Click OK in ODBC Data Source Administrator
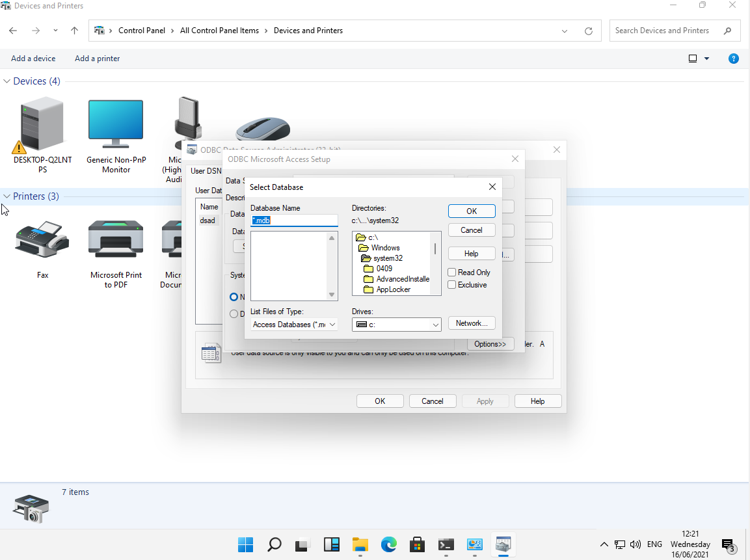Screen dimensions: 750x560 coord(380,401)
